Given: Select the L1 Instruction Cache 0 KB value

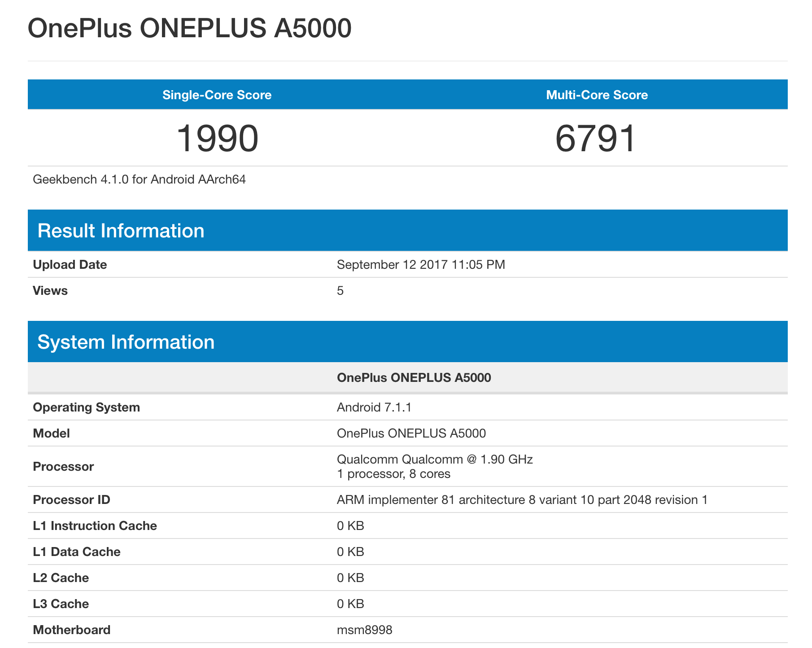Looking at the screenshot, I should (350, 526).
